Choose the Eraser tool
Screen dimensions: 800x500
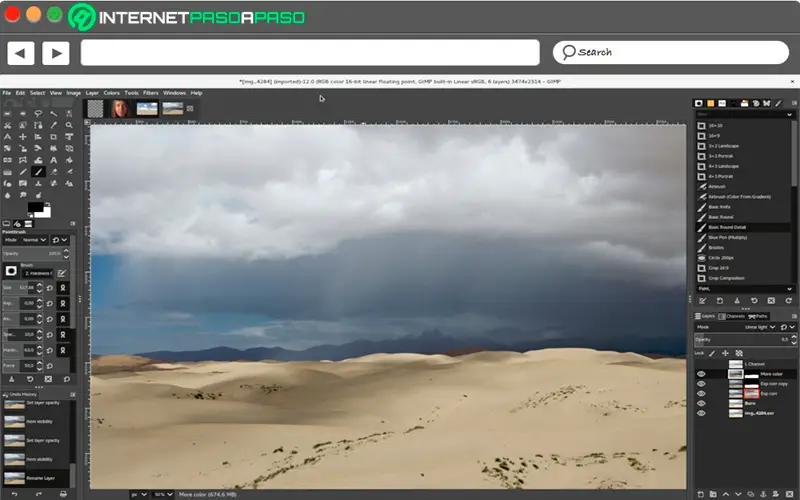[54, 171]
